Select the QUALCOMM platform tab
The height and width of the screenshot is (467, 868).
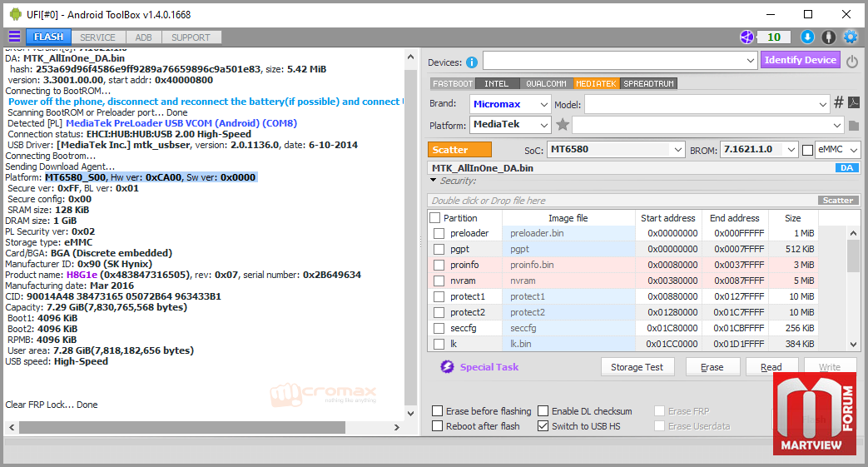point(547,83)
